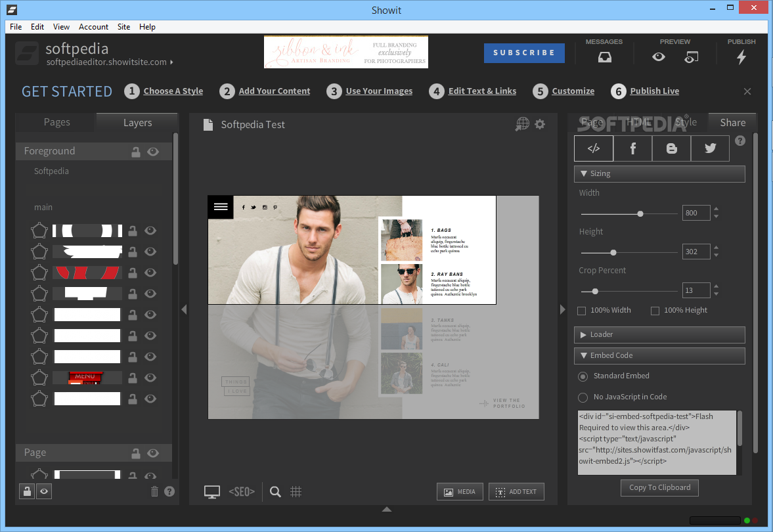Toggle visibility of the red shapes layer
Viewport: 773px width, 532px height.
click(x=150, y=272)
